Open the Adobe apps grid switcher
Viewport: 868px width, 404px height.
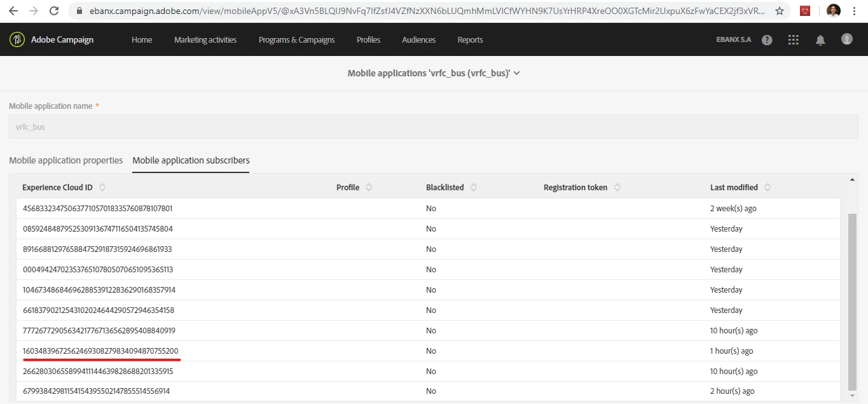click(x=793, y=39)
